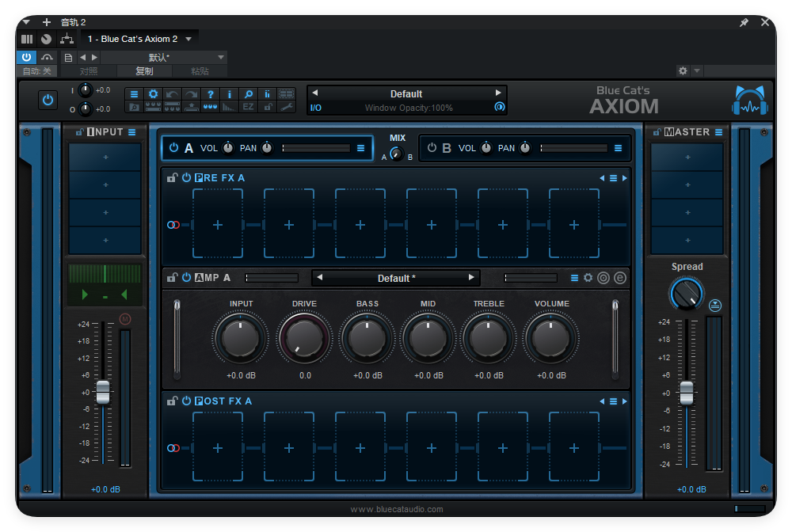Open global settings gear in Axiom toolbar
This screenshot has width=792, height=532.
(153, 94)
